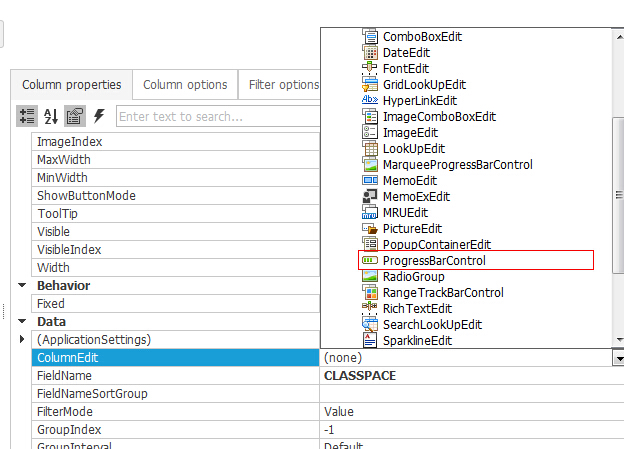The image size is (624, 449).
Task: Open the Filter options tab
Action: (283, 84)
